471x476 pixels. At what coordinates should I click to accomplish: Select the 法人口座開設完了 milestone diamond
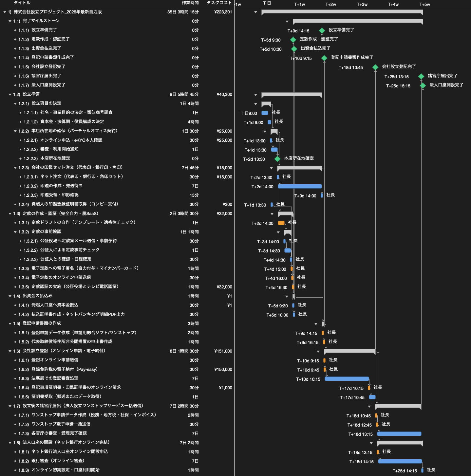coord(423,85)
